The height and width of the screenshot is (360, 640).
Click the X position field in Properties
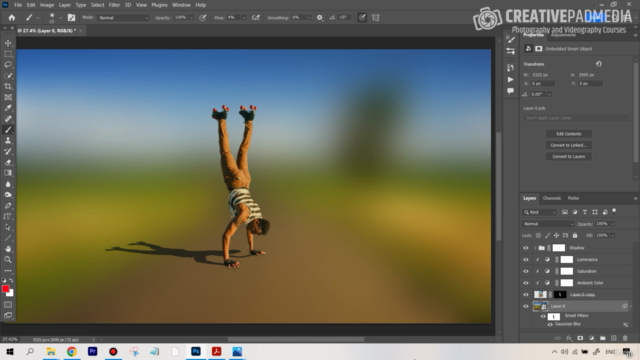(x=542, y=84)
